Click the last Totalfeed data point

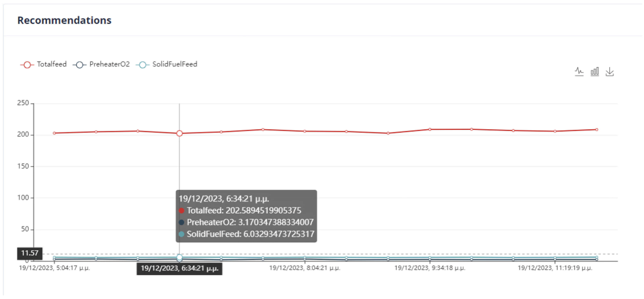(x=596, y=129)
